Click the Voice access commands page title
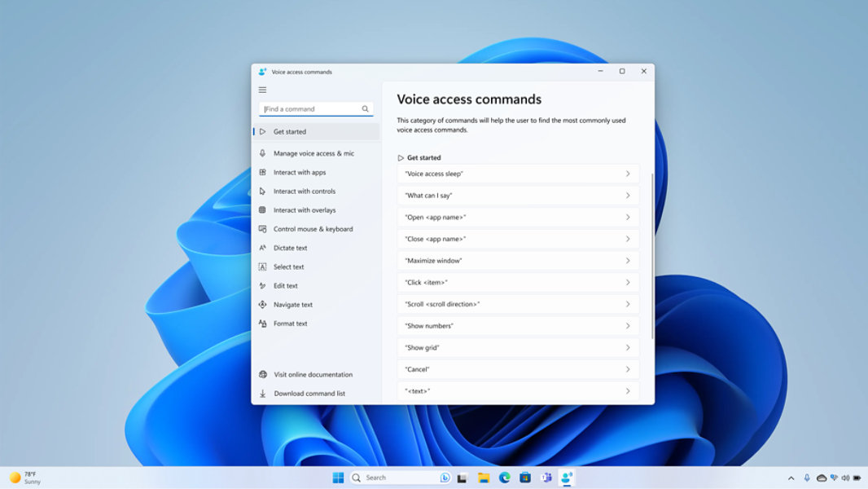The height and width of the screenshot is (489, 868). pos(469,99)
